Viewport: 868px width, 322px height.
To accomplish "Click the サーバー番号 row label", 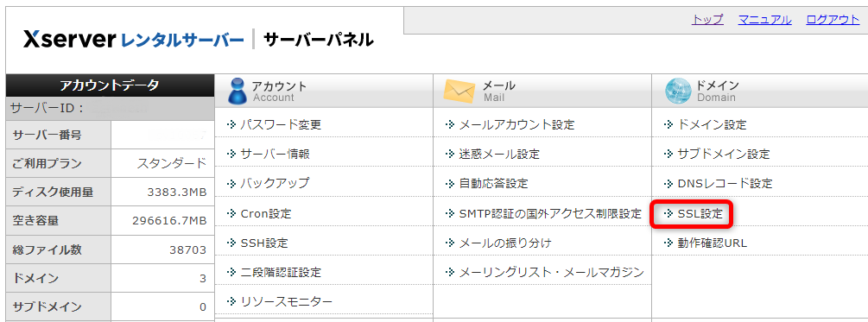I will (x=47, y=135).
